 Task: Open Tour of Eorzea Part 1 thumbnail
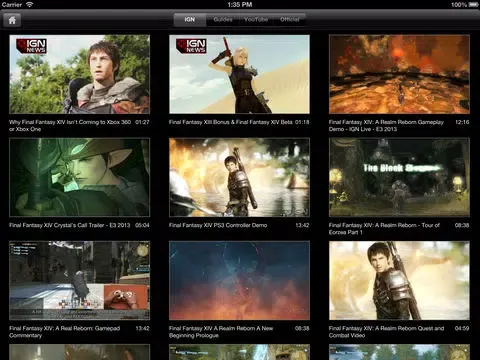[399, 178]
